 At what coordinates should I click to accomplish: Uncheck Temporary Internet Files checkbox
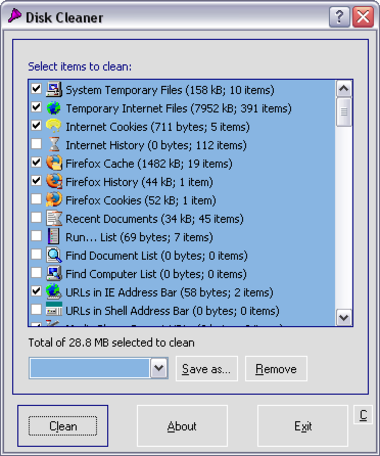(x=36, y=107)
